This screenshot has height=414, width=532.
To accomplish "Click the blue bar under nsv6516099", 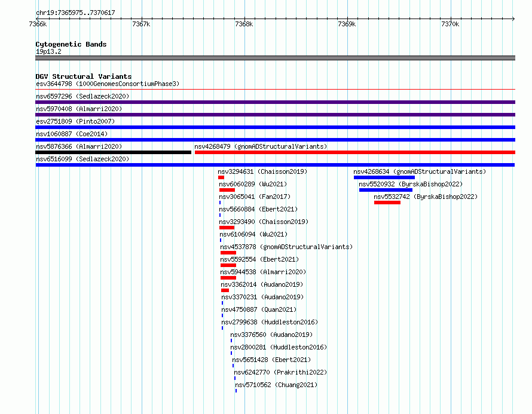I will [x=275, y=165].
